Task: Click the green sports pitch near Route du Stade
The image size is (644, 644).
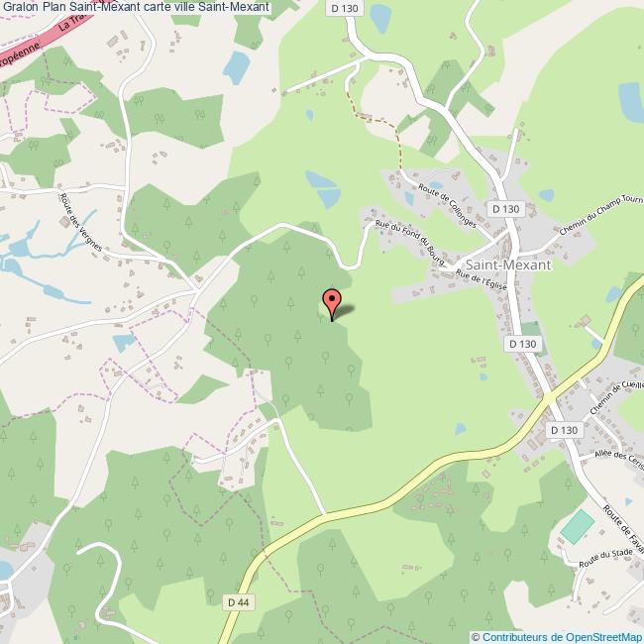Action: tap(578, 527)
